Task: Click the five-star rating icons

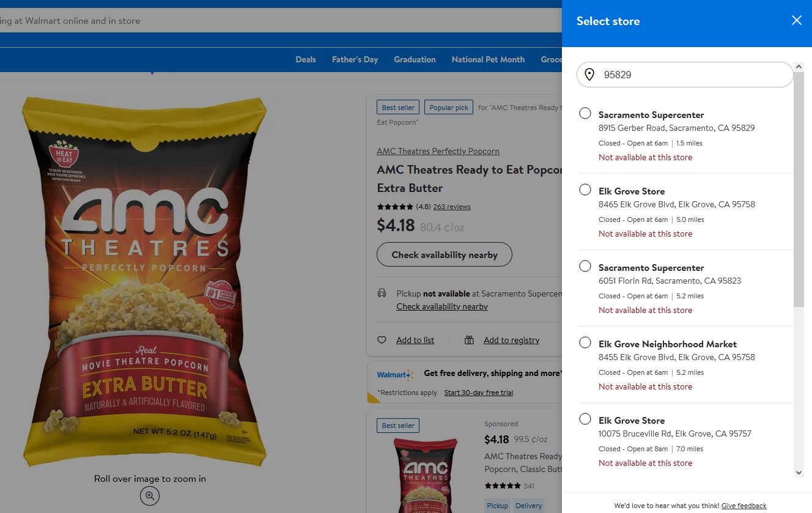Action: 395,207
